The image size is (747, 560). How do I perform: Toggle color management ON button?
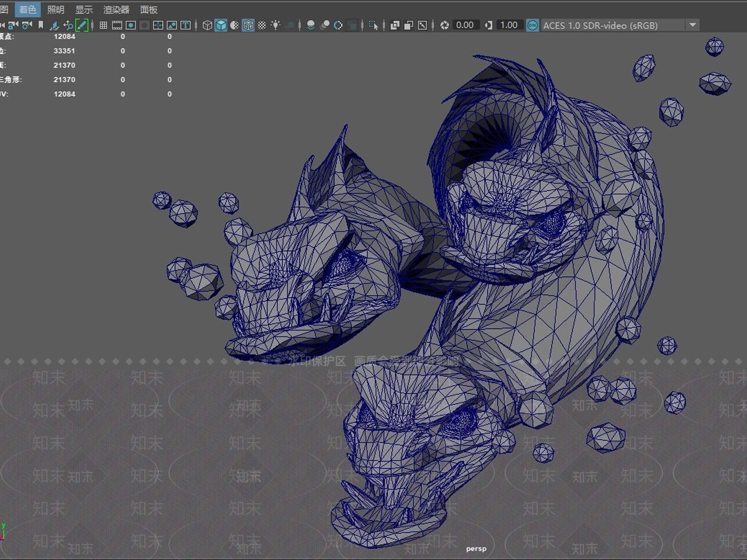tap(532, 25)
